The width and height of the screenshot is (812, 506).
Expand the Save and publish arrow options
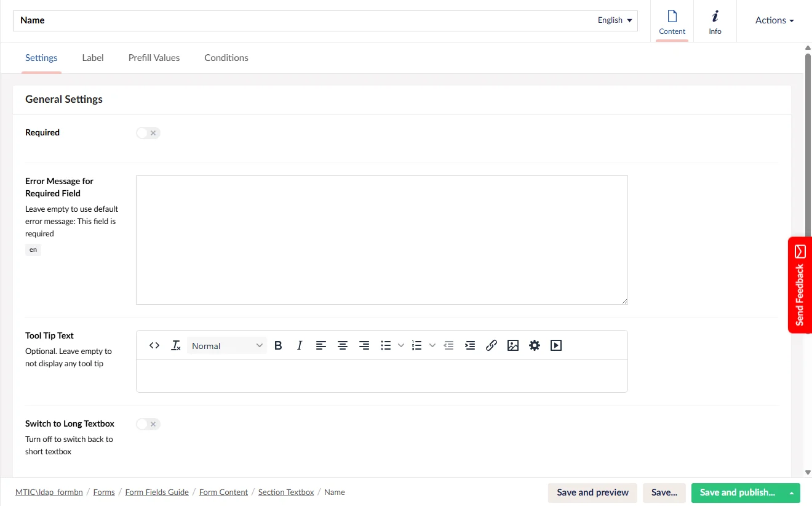(792, 492)
